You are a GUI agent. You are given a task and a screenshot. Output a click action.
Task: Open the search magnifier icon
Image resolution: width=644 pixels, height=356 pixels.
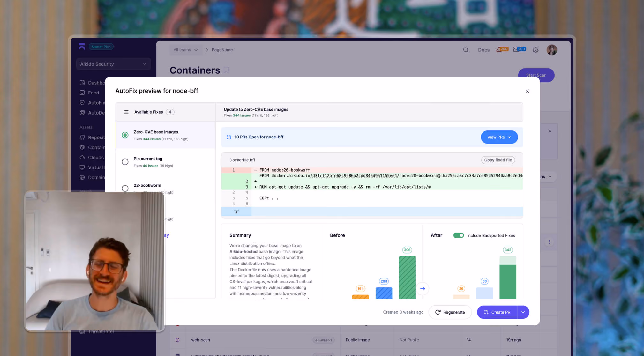[466, 50]
